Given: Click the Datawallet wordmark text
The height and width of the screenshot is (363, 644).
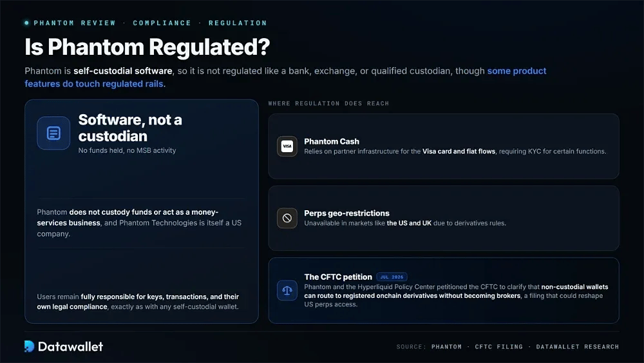Looking at the screenshot, I should click(70, 346).
